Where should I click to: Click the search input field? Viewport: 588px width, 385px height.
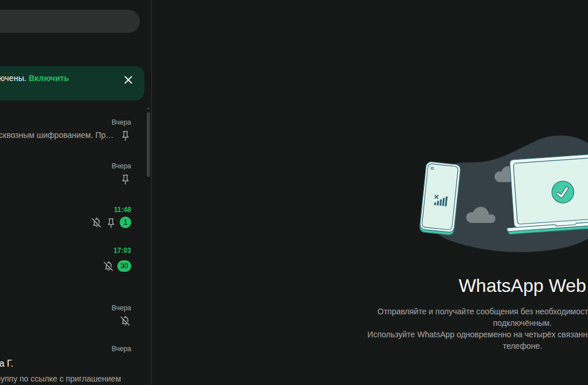pos(70,21)
